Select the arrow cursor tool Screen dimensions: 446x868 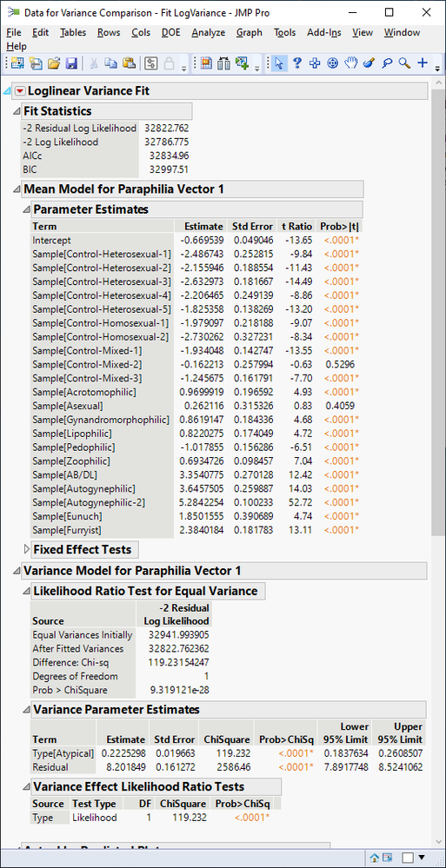pos(279,63)
